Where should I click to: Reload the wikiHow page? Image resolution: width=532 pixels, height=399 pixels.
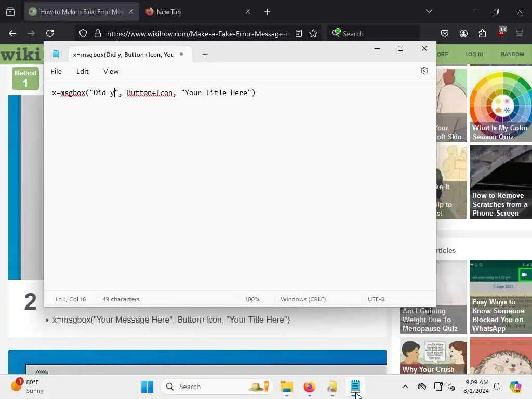tap(50, 33)
